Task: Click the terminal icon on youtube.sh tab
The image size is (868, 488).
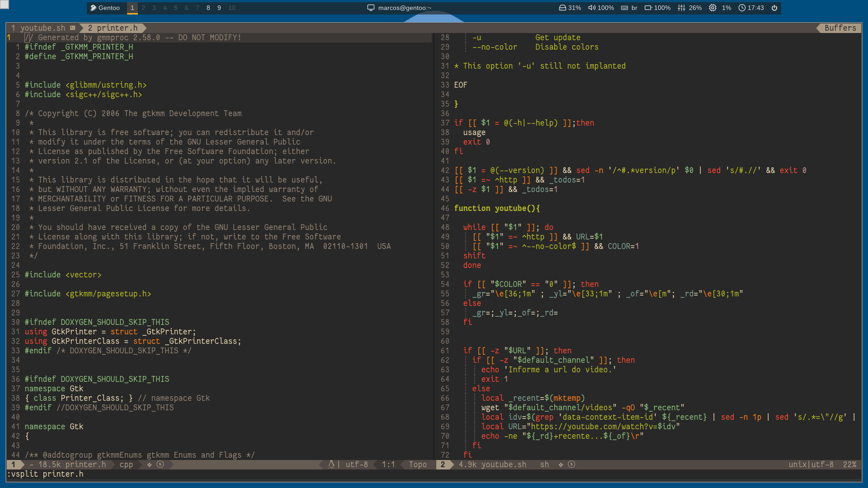Action: [72, 28]
